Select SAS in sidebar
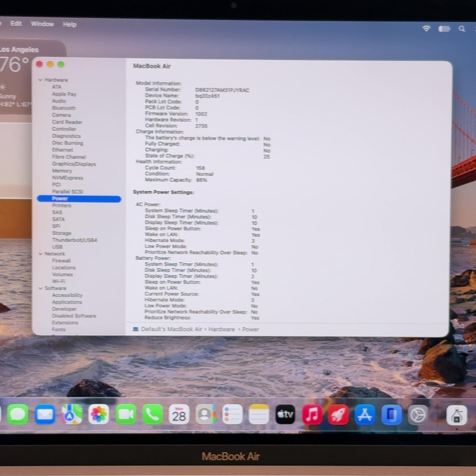Viewport: 476px width, 476px height. pyautogui.click(x=57, y=212)
